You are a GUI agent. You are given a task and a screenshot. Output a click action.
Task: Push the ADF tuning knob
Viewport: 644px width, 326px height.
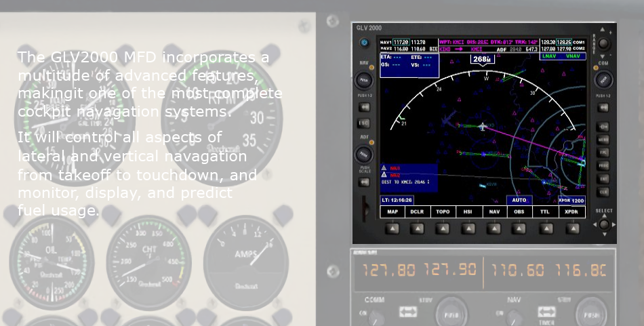pos(364,155)
